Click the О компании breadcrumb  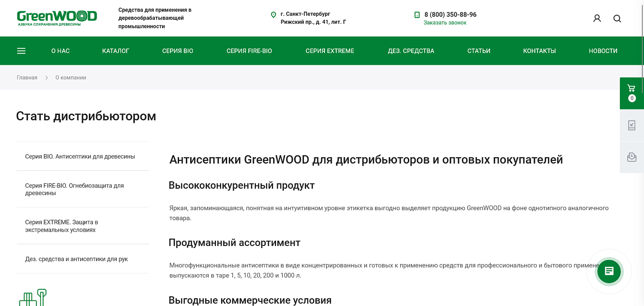[x=71, y=78]
